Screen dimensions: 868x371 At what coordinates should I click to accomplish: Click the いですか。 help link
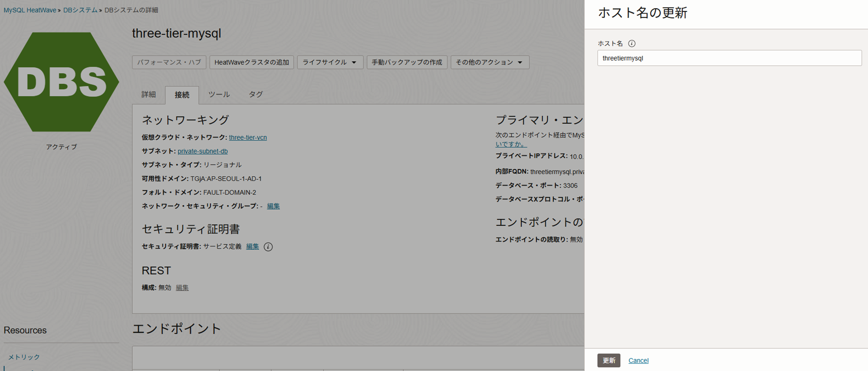click(511, 144)
